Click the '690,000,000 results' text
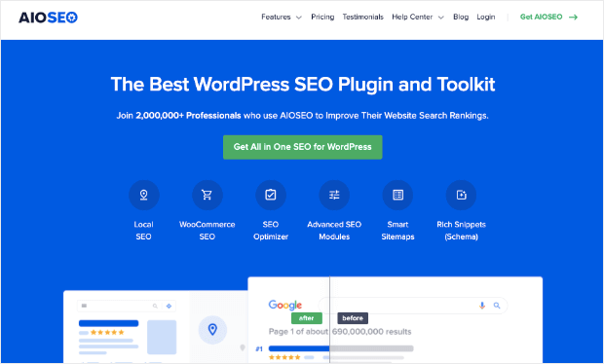604x364 pixels. (372, 331)
